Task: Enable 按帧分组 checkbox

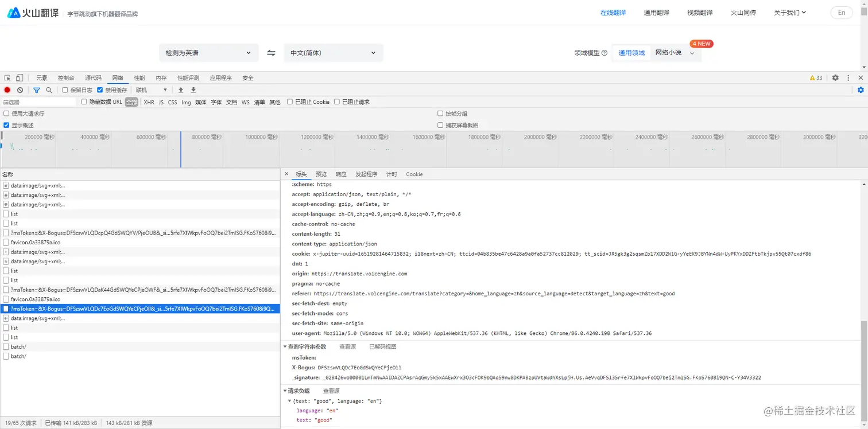Action: (440, 114)
